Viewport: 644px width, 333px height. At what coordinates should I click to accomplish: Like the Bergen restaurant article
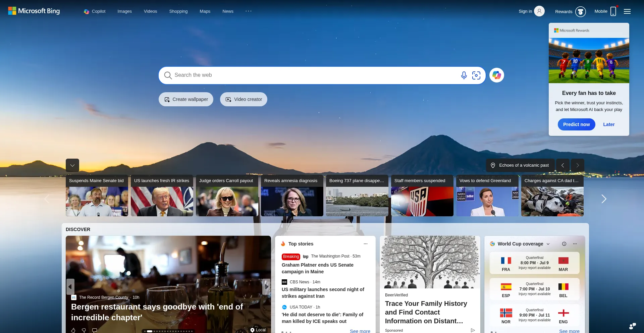(x=73, y=330)
